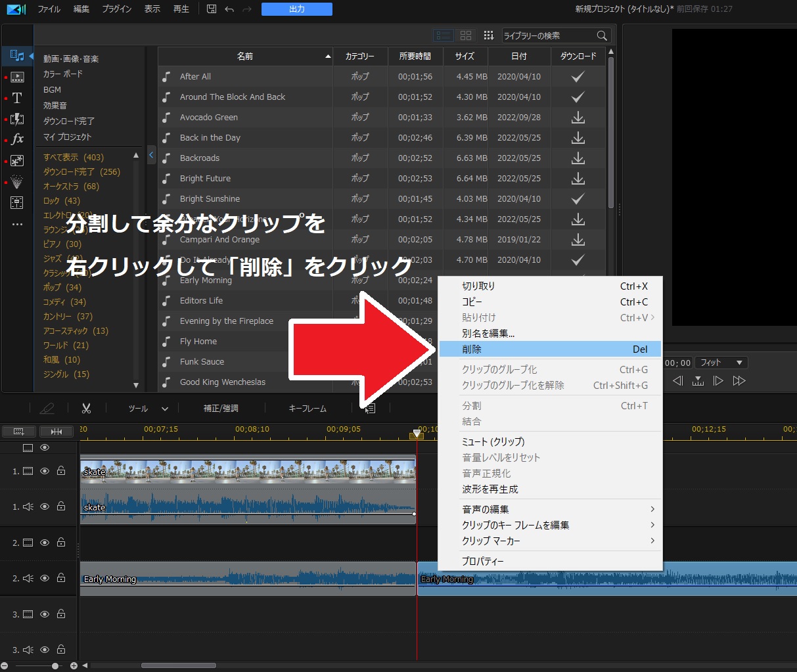Select the BGM library category
This screenshot has width=797, height=672.
(52, 90)
